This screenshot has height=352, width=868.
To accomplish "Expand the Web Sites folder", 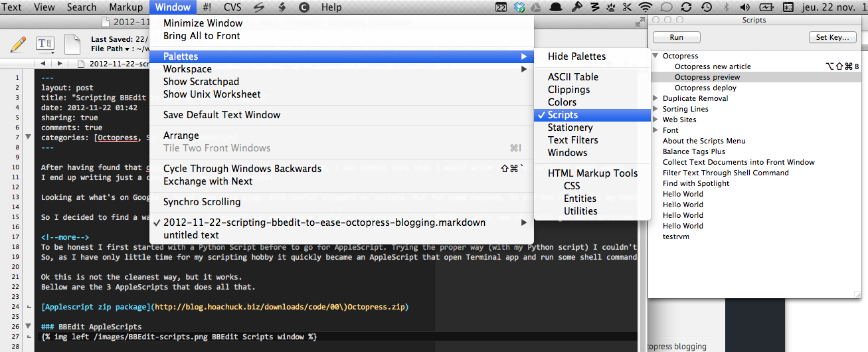I will (x=656, y=120).
